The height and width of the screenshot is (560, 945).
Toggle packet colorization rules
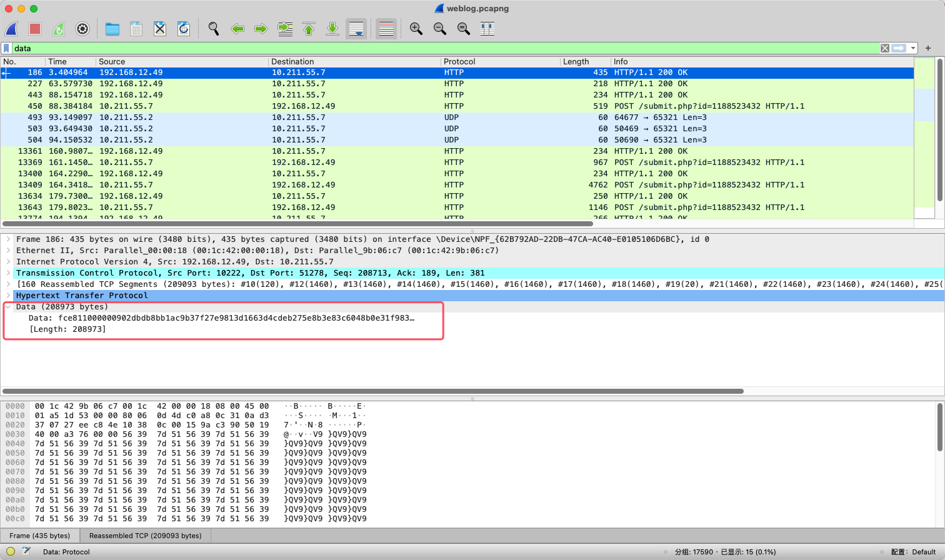(386, 29)
